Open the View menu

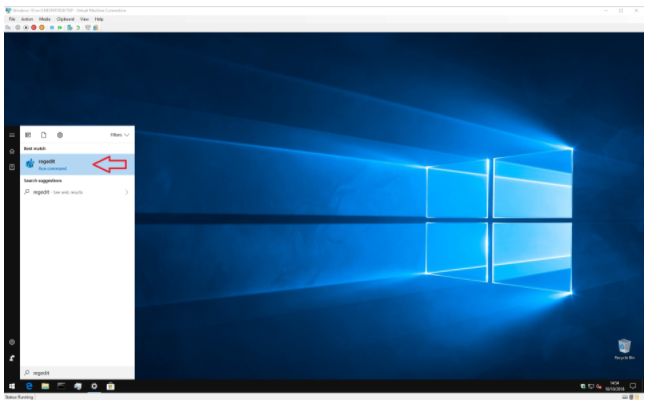tap(84, 19)
